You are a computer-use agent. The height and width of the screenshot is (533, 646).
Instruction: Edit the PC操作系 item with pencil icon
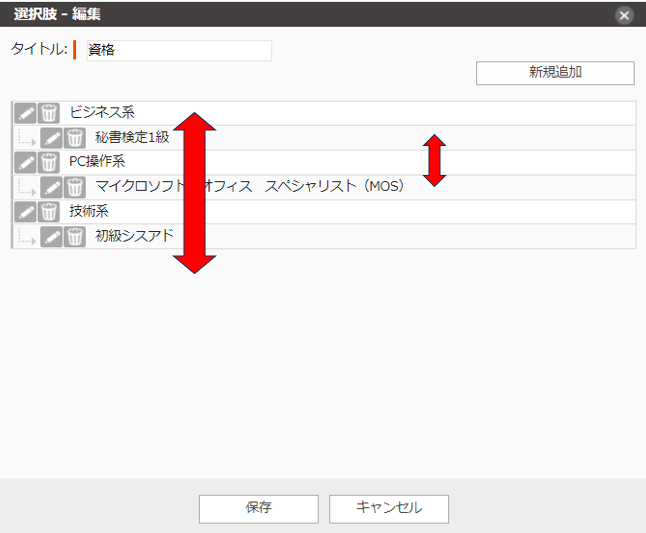(25, 163)
